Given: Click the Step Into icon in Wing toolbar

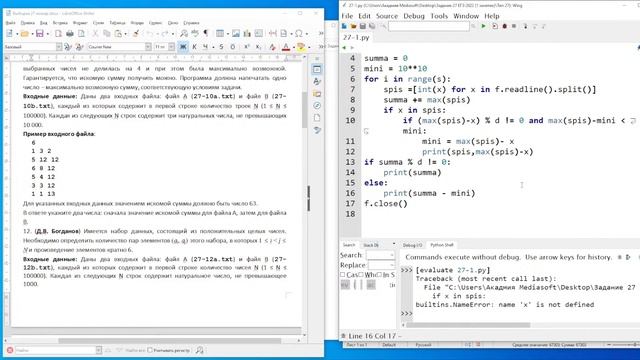Looking at the screenshot, I should click(525, 26).
